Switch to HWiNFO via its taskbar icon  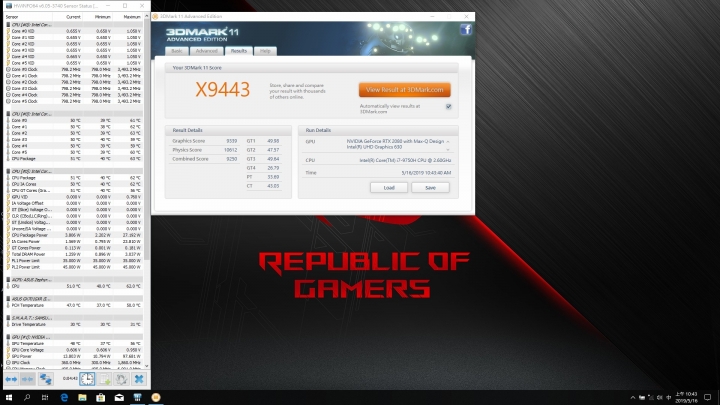pyautogui.click(x=137, y=398)
